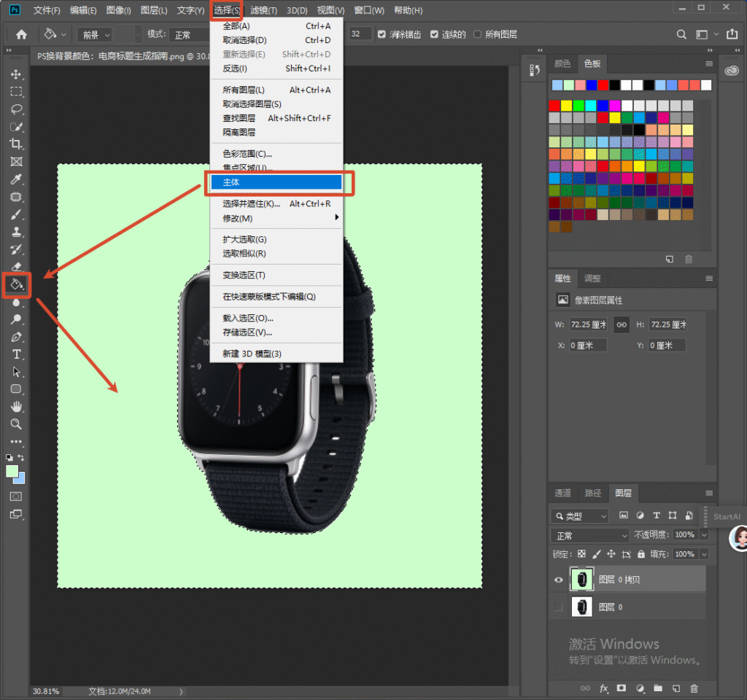Select the Eraser tool
Viewport: 747px width, 700px height.
pyautogui.click(x=16, y=266)
